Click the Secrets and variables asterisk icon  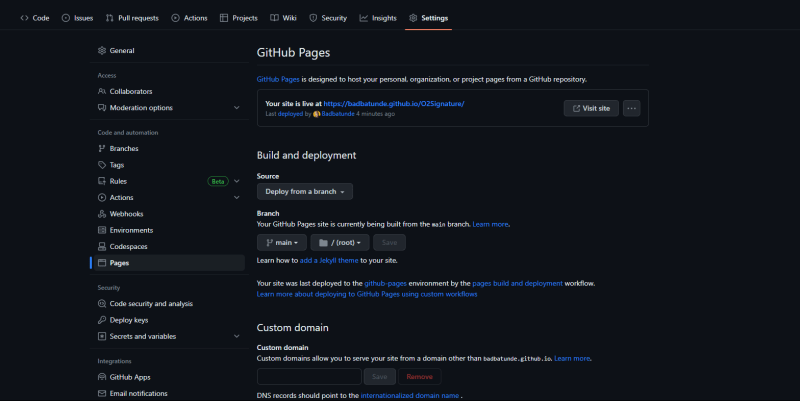[x=102, y=336]
